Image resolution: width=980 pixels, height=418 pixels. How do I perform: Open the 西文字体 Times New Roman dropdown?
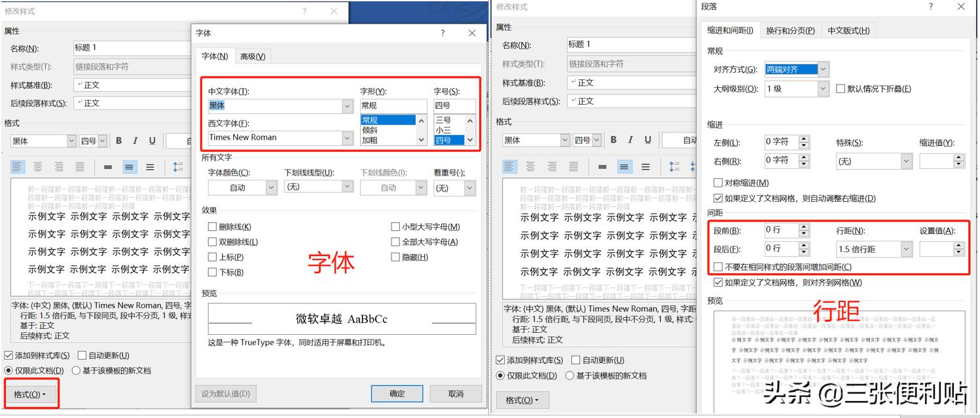[x=346, y=138]
